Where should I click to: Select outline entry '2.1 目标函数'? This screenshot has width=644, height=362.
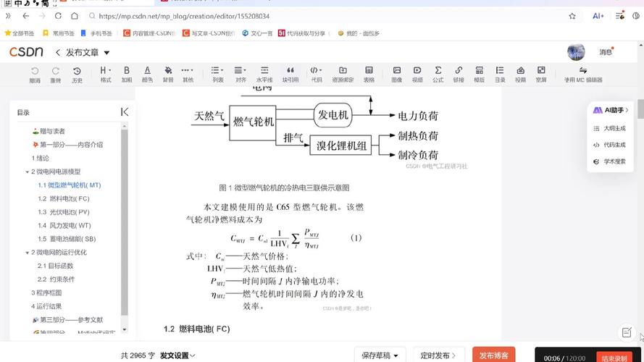pyautogui.click(x=56, y=266)
